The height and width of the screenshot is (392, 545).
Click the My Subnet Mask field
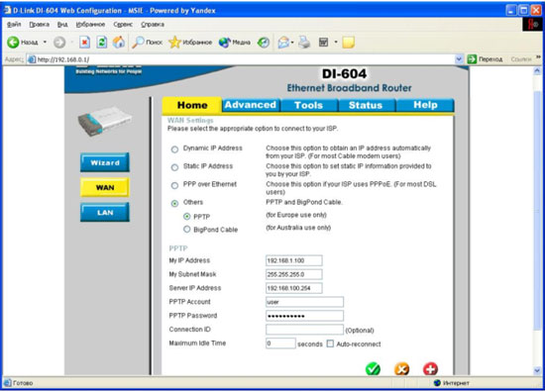[294, 274]
